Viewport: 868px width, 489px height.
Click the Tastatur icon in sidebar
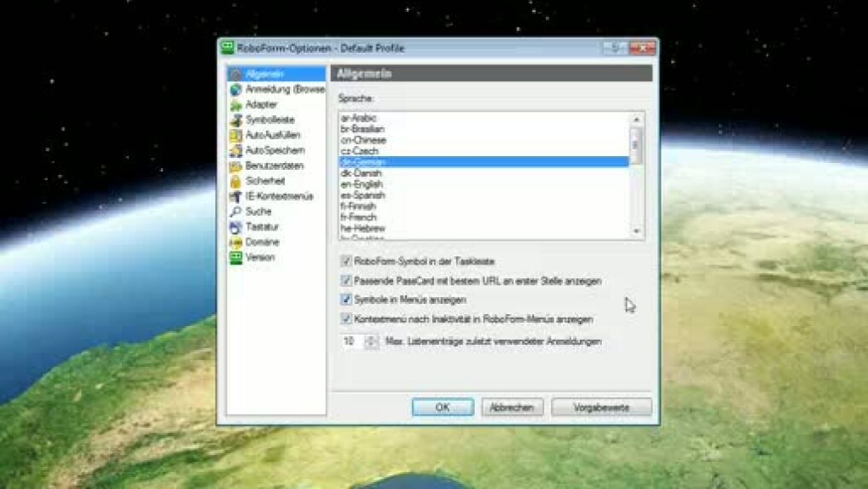[x=235, y=227]
